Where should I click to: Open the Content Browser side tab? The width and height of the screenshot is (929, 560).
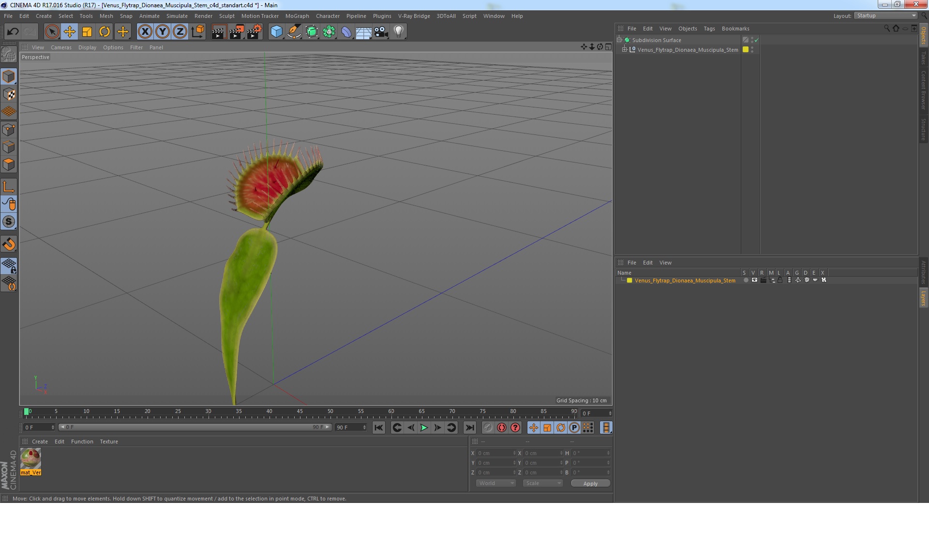click(x=923, y=90)
